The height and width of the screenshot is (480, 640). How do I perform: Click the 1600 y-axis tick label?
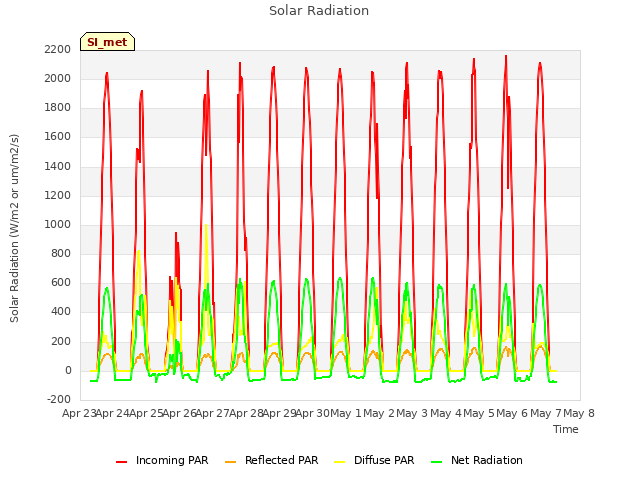[58, 137]
